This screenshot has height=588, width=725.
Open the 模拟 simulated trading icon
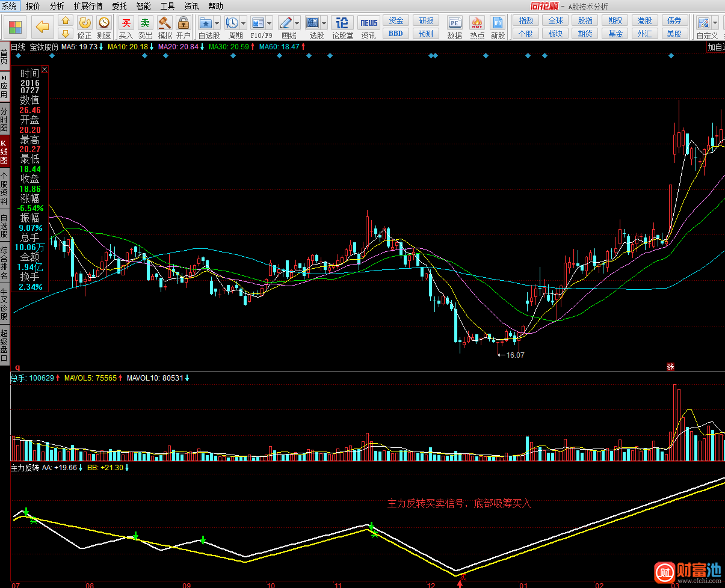[164, 23]
